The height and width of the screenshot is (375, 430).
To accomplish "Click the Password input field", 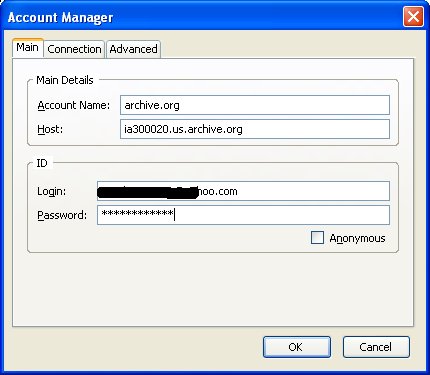I will tap(243, 215).
